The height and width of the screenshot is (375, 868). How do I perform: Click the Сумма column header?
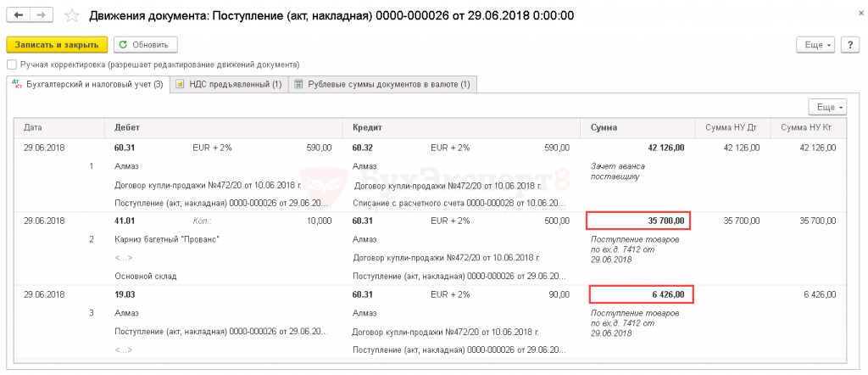(x=637, y=128)
